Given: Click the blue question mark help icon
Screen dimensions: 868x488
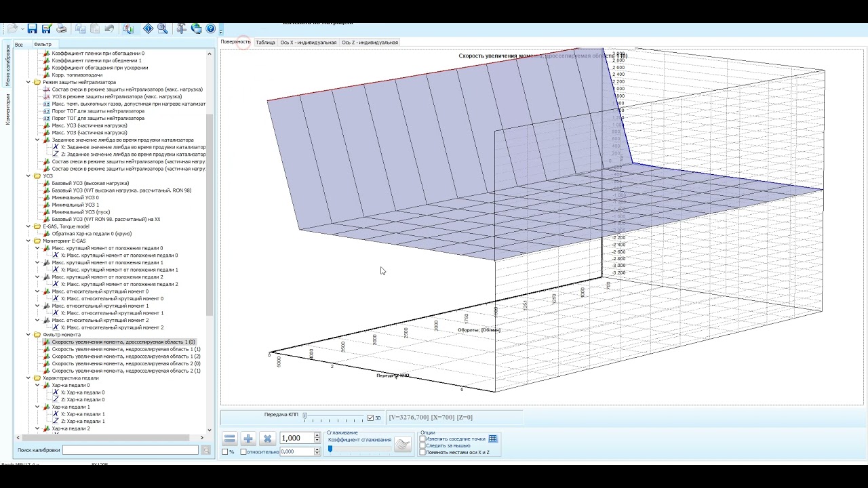Looking at the screenshot, I should click(211, 28).
